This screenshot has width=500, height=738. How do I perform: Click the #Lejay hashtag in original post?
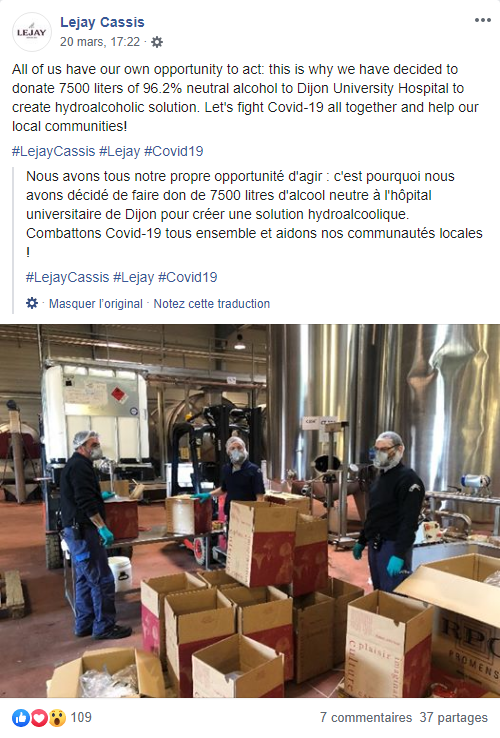coord(120,151)
